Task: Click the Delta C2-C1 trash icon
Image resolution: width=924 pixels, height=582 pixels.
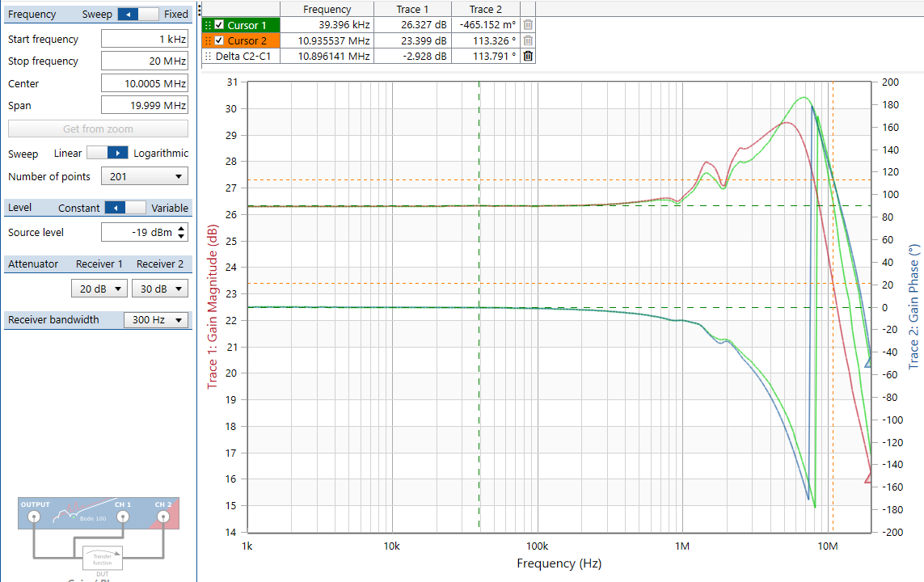Action: [x=528, y=56]
